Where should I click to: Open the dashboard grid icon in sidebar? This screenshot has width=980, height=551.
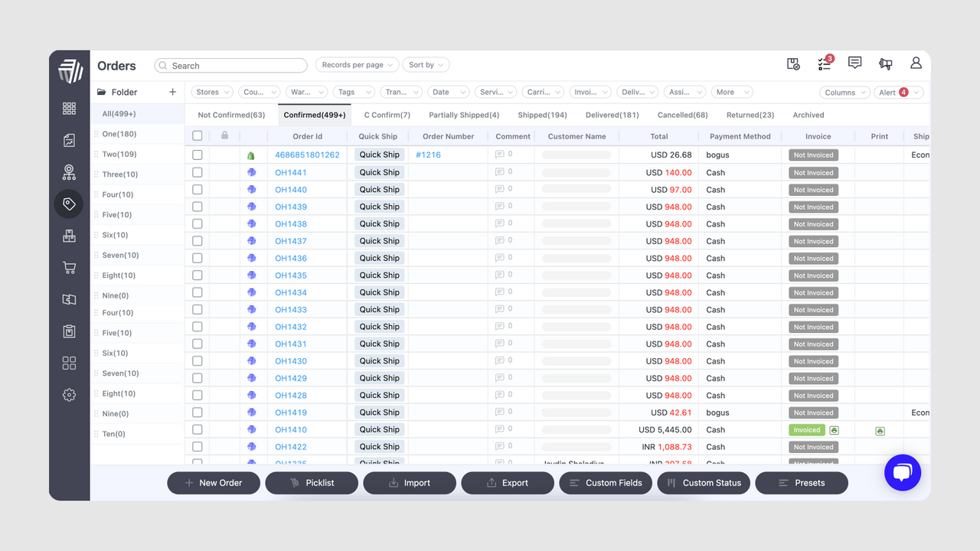[x=69, y=109]
